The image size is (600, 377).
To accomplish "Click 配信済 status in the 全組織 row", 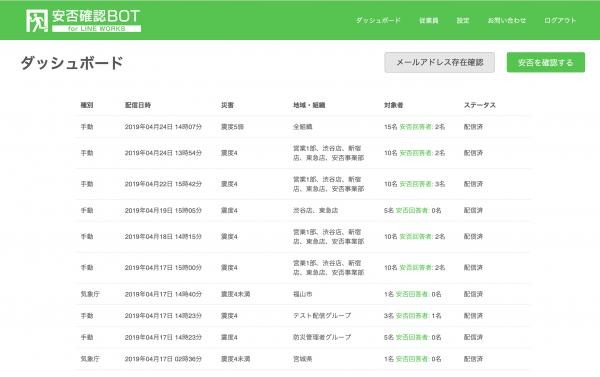I will click(473, 127).
